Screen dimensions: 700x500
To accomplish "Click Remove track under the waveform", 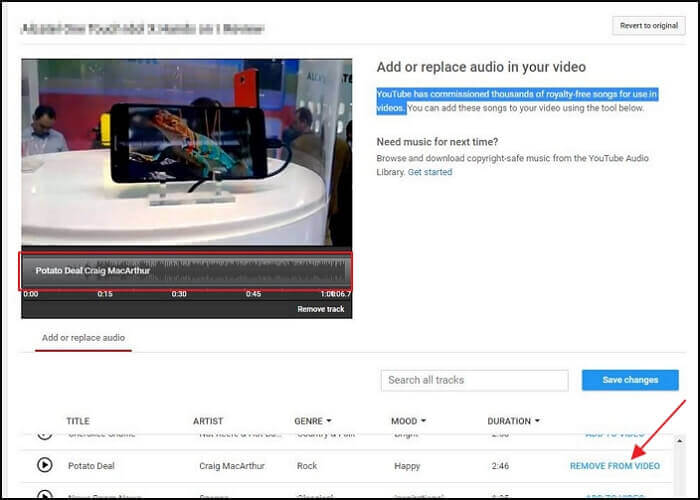I will click(x=321, y=309).
